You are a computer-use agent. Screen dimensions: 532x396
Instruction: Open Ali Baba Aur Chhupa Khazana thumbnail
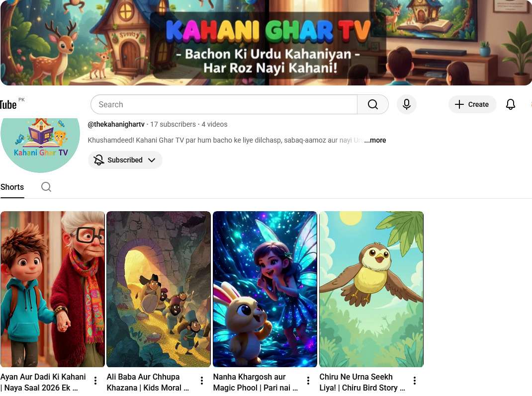[159, 289]
